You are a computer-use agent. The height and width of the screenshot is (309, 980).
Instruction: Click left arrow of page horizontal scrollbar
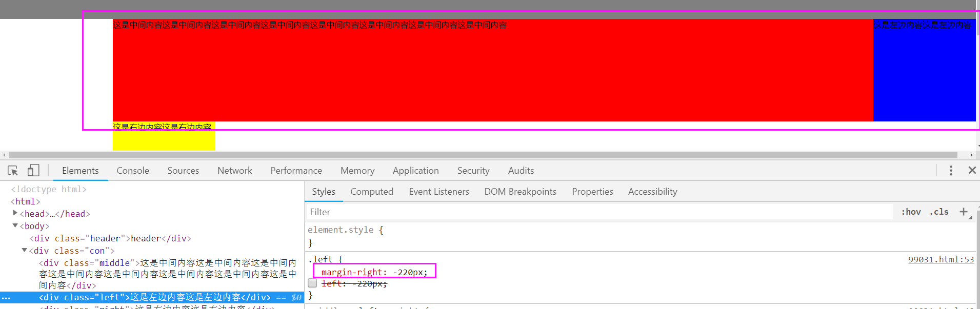pos(4,155)
